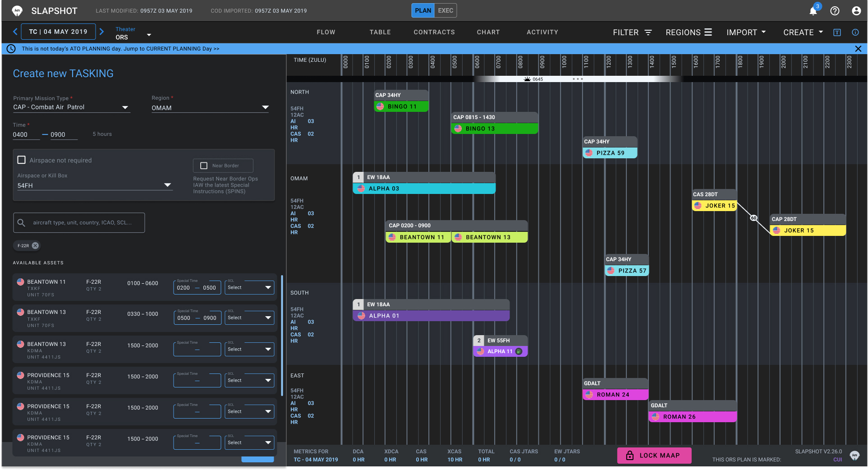The width and height of the screenshot is (868, 470).
Task: Go to the next planning day
Action: coord(101,32)
